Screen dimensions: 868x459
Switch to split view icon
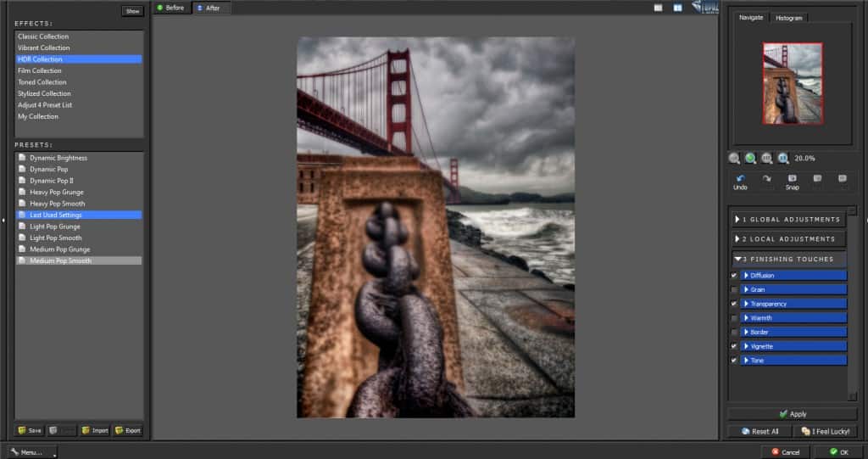677,8
